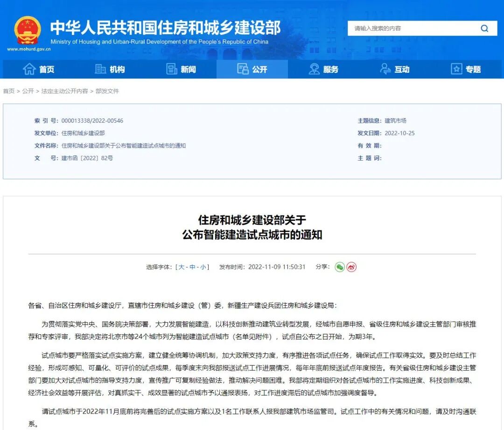Click the search input field
The width and height of the screenshot is (504, 430).
point(411,28)
